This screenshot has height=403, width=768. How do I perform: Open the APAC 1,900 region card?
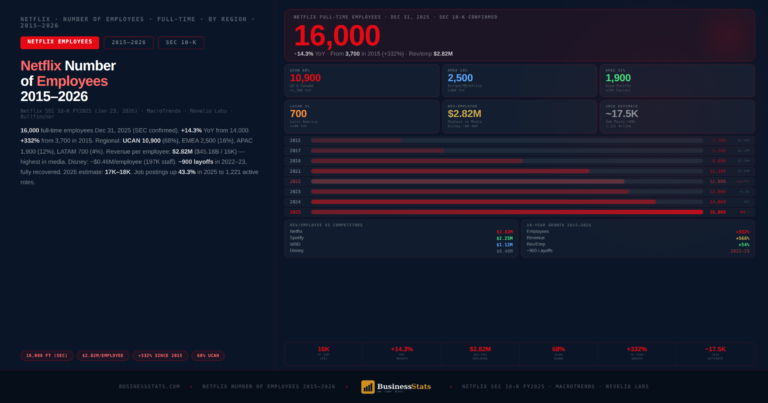677,80
